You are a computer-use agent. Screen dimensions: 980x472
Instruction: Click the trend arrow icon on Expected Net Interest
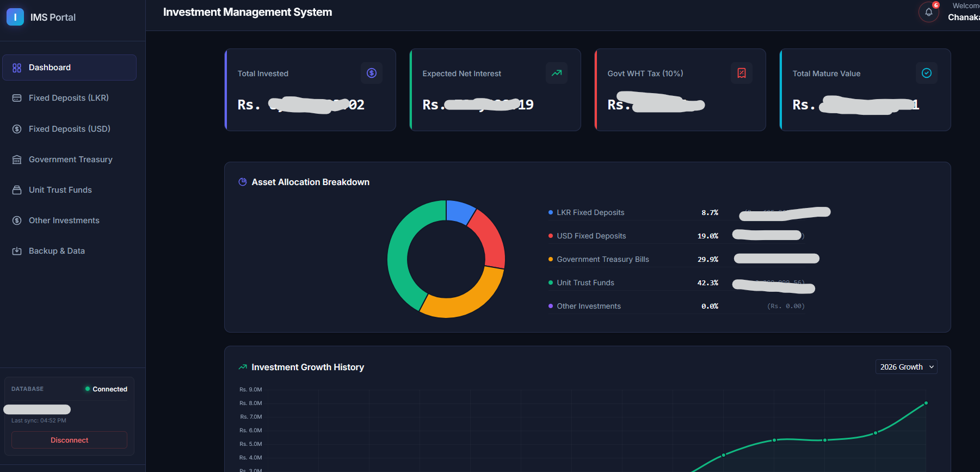tap(557, 73)
